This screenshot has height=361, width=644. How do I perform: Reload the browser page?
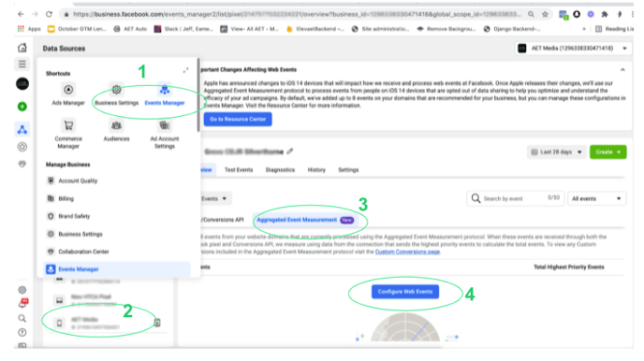tap(49, 14)
